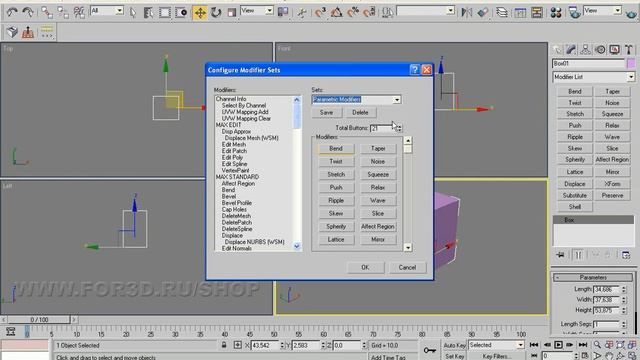Open the Material Editor icon
Image resolution: width=640 pixels, height=360 pixels.
click(556, 12)
